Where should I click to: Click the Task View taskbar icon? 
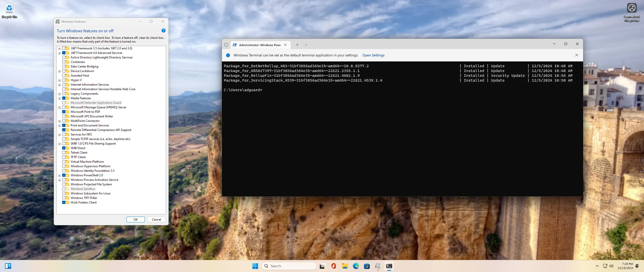pos(322,266)
